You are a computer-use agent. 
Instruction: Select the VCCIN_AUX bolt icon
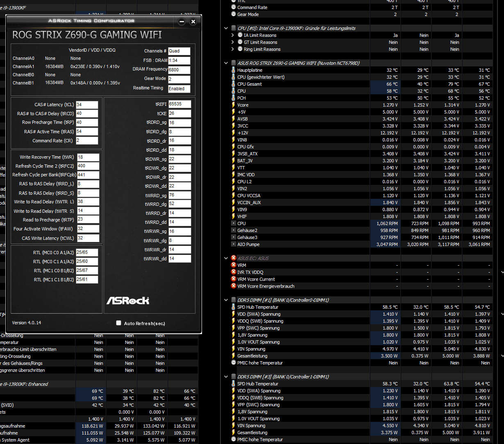(x=234, y=203)
